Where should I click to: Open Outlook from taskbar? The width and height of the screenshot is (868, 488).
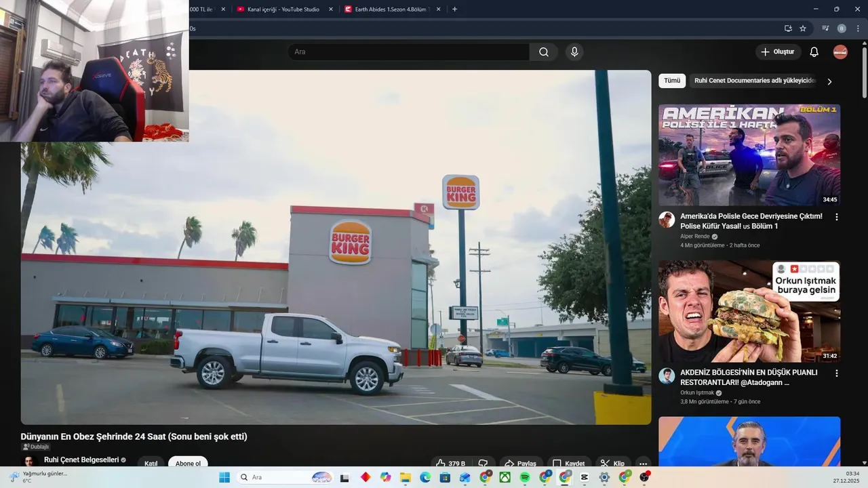(465, 477)
